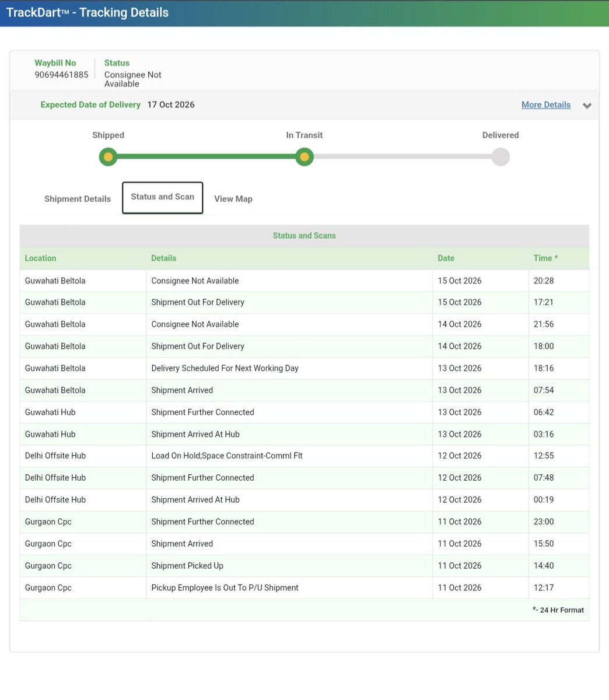Open the More Details link
This screenshot has height=700, width=609.
(x=546, y=105)
